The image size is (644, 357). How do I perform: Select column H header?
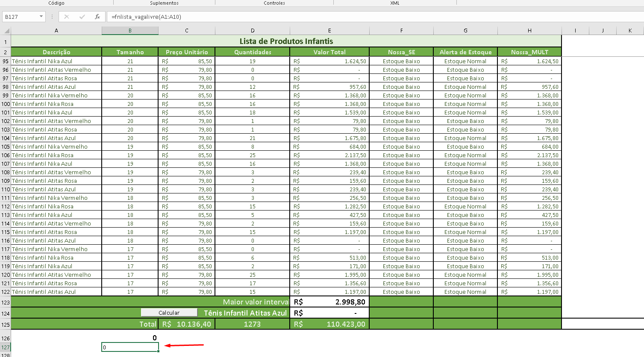click(529, 31)
